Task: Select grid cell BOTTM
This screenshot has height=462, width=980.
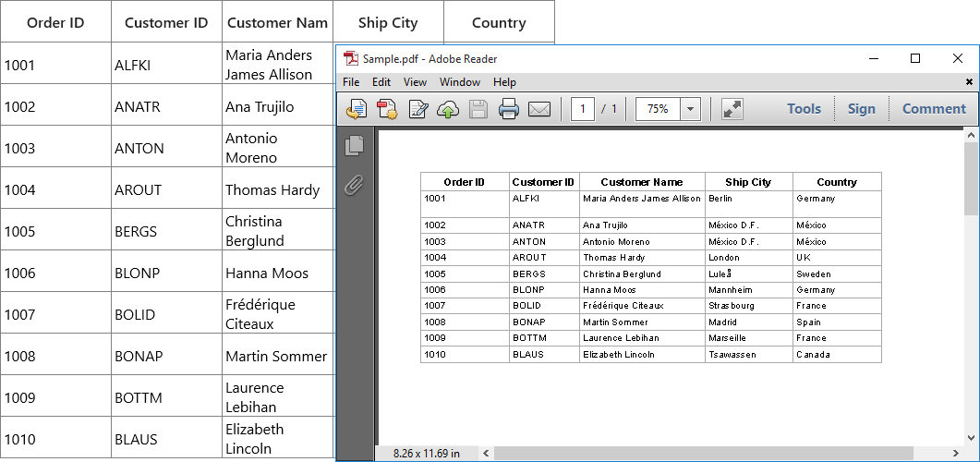Action: pyautogui.click(x=166, y=397)
